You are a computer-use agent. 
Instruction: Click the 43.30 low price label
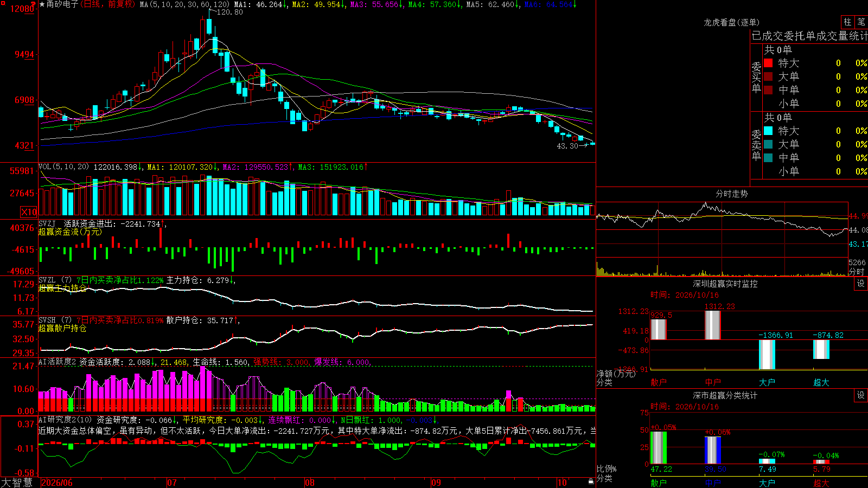(x=567, y=146)
